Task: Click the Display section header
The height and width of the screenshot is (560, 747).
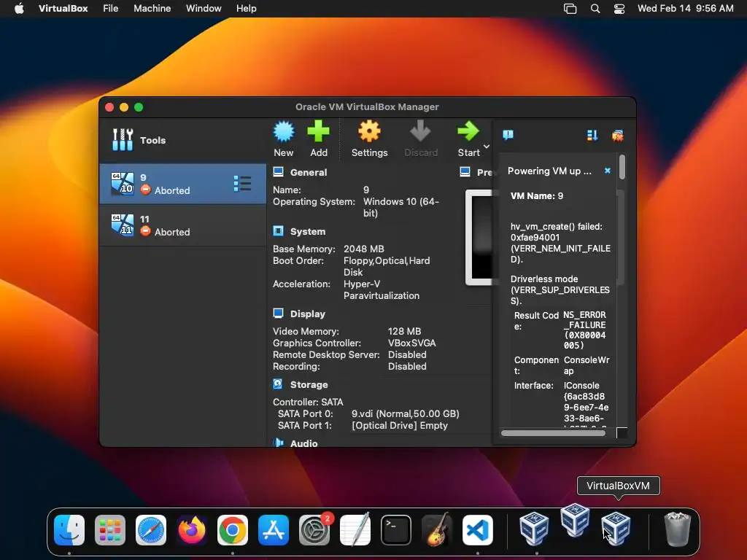Action: (307, 314)
